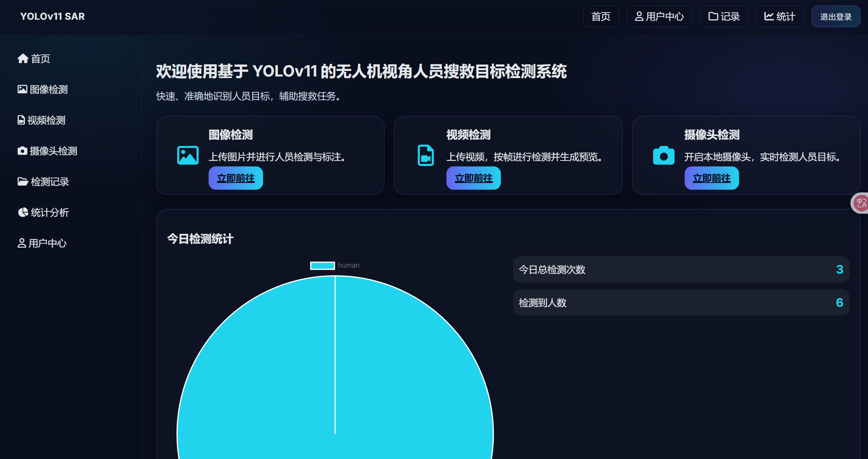Click the floating translate icon at right edge

pos(860,203)
